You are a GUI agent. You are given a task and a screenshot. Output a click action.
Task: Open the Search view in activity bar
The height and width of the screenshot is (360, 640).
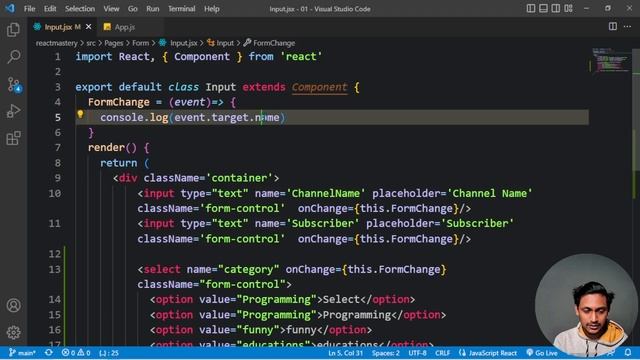[13, 57]
